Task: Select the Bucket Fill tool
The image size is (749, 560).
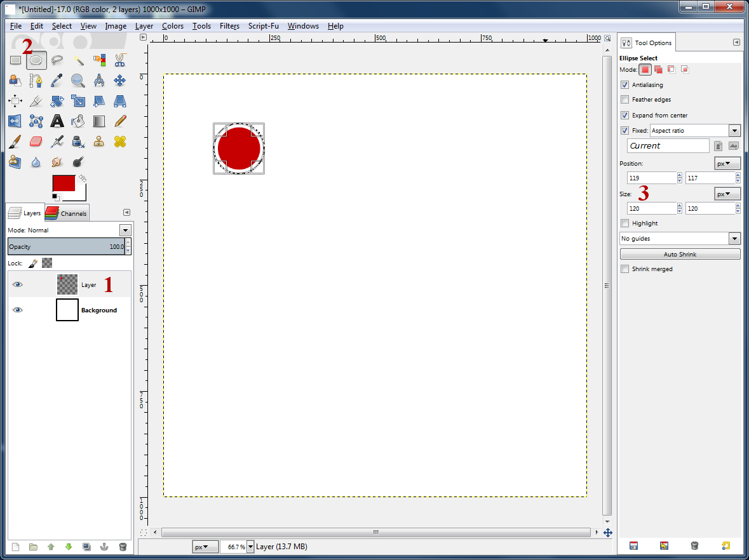Action: click(x=78, y=121)
